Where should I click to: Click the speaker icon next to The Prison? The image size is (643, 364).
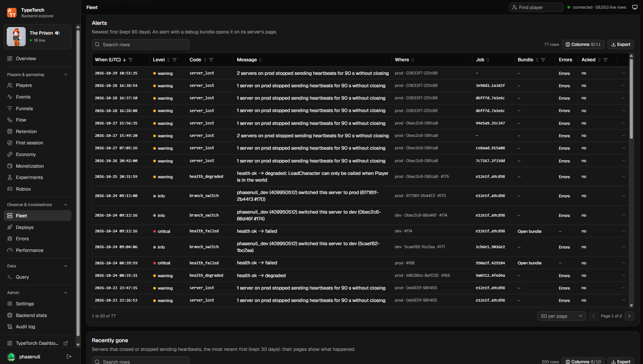tap(58, 33)
